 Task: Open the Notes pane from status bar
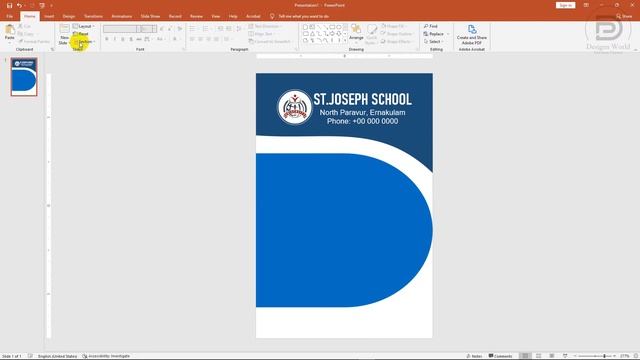(474, 356)
